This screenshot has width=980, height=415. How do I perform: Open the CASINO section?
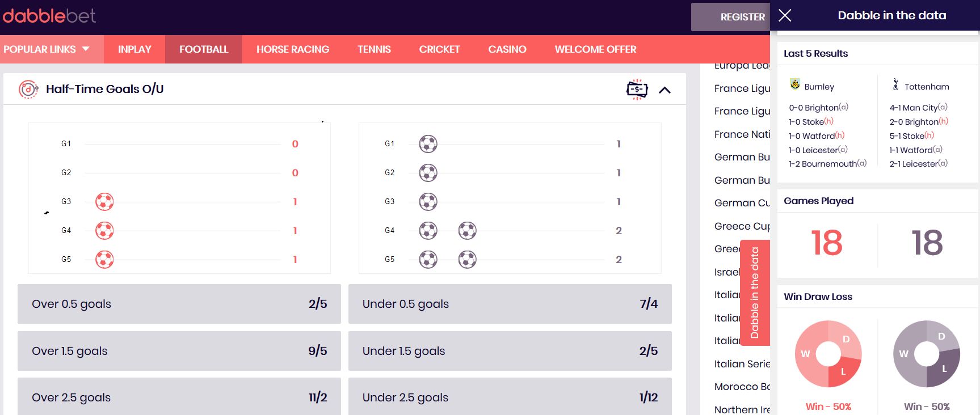pos(507,49)
